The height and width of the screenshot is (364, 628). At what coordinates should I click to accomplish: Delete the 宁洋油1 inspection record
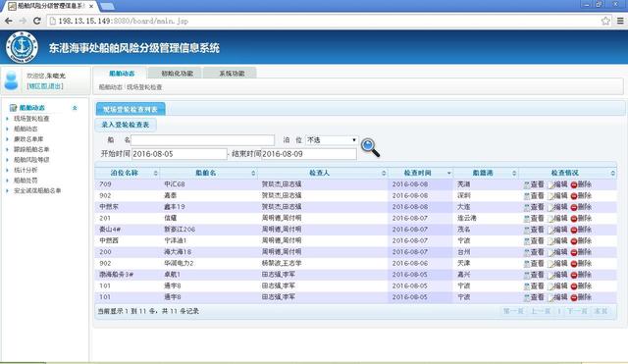(581, 241)
